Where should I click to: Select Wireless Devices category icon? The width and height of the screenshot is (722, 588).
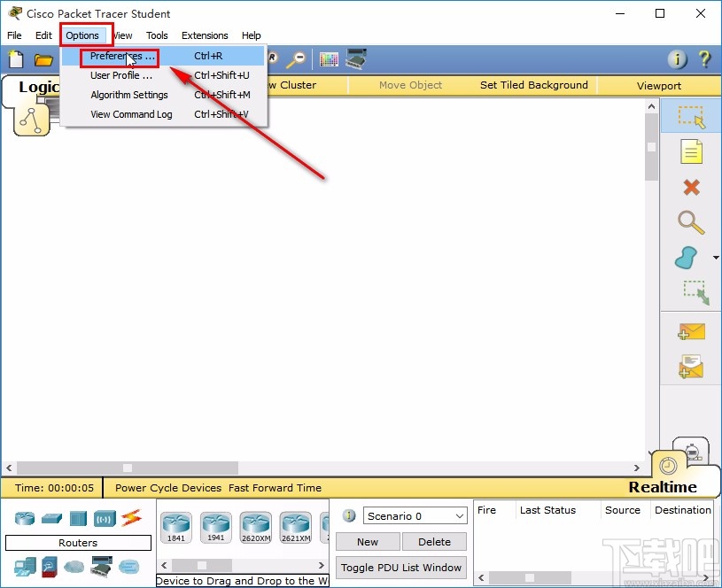tap(105, 519)
